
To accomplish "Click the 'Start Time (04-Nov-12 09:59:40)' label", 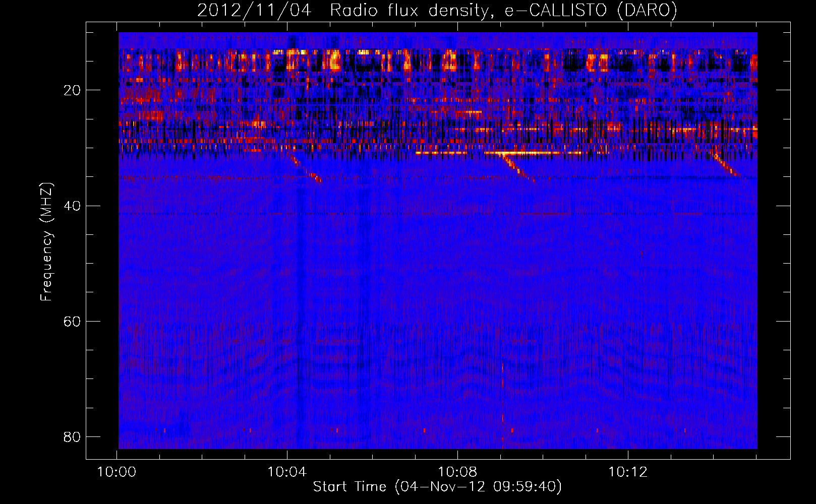I will pos(437,487).
